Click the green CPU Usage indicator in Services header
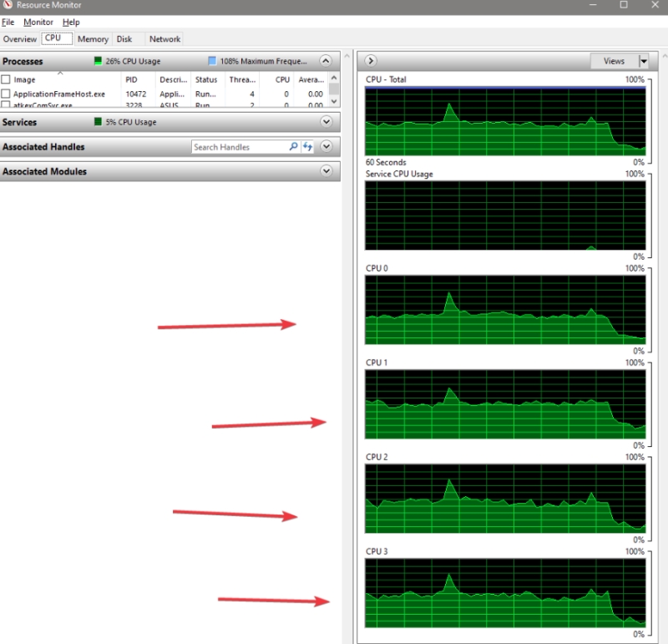This screenshot has width=668, height=644. 98,122
